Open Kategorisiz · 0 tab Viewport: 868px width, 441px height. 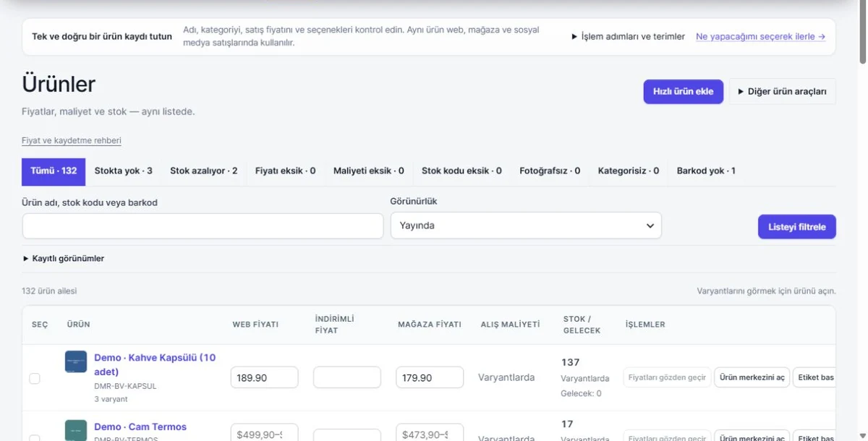click(x=629, y=171)
